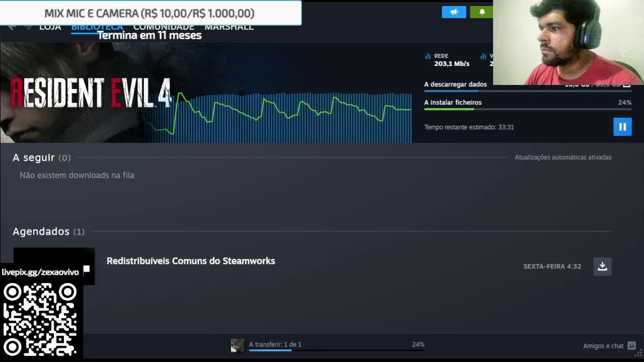Click the A descarregar dados progress bar
The image size is (644, 362).
pyautogui.click(x=528, y=91)
